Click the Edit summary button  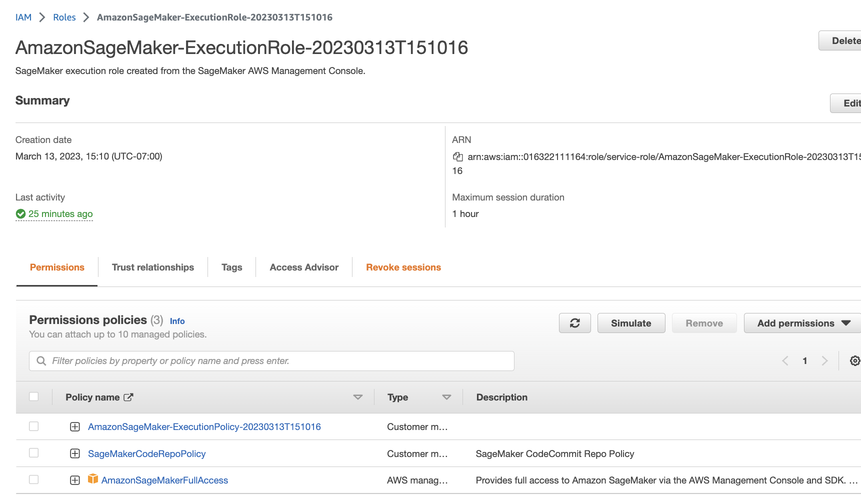[845, 103]
